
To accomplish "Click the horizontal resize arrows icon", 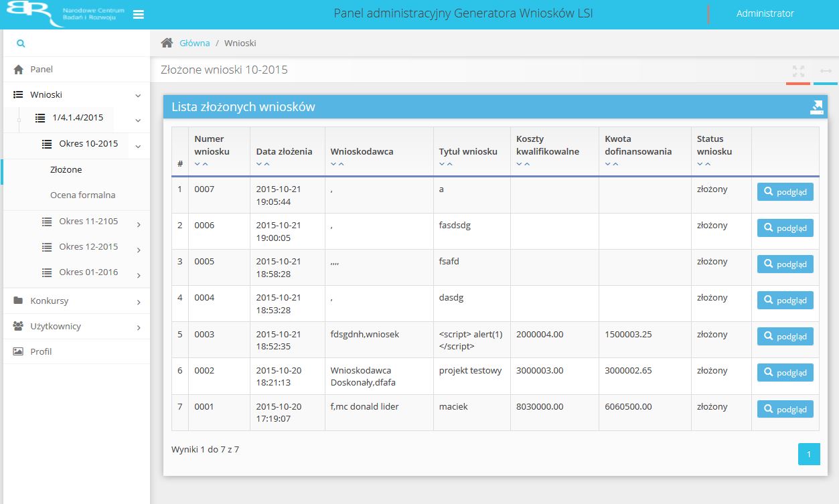I will click(826, 71).
